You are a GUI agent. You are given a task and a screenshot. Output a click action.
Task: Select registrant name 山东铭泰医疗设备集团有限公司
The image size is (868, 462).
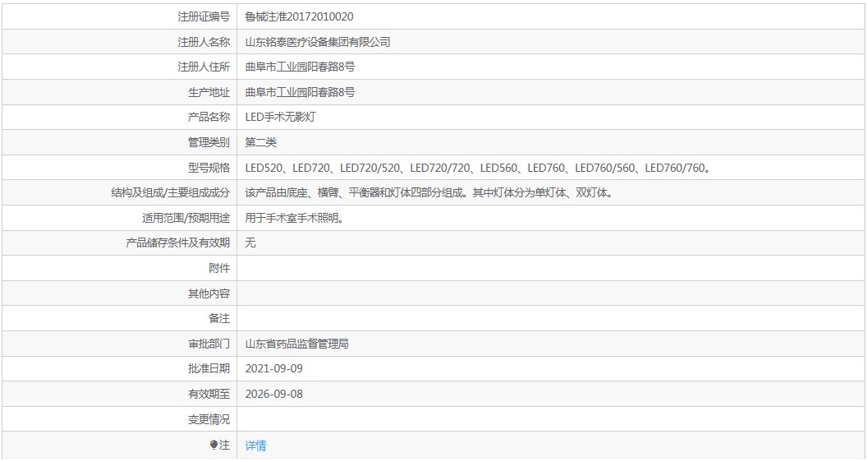318,42
